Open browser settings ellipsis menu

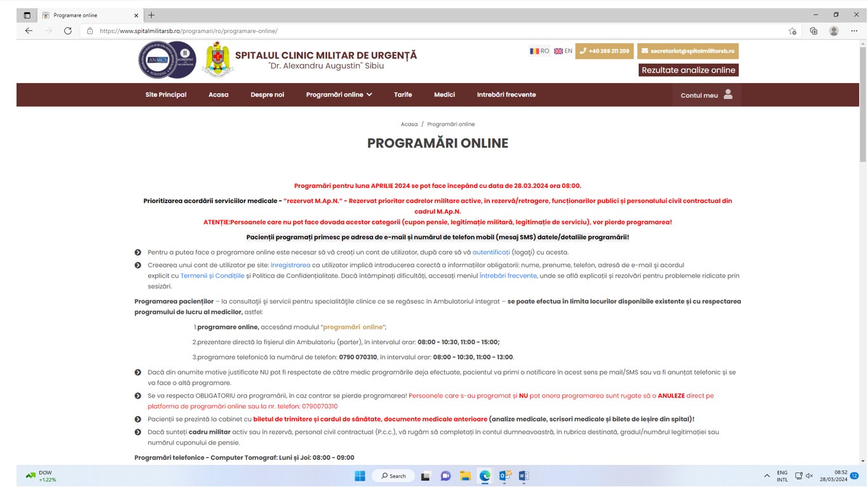854,31
